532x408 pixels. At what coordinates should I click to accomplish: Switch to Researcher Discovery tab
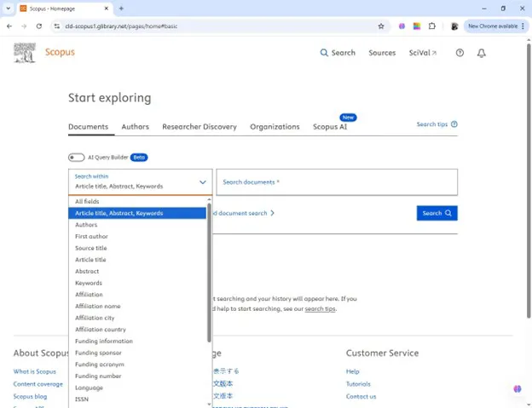199,127
